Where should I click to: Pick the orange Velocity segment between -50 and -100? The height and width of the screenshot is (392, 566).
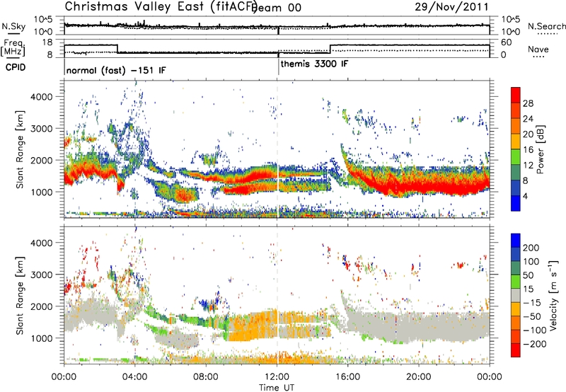pos(516,323)
